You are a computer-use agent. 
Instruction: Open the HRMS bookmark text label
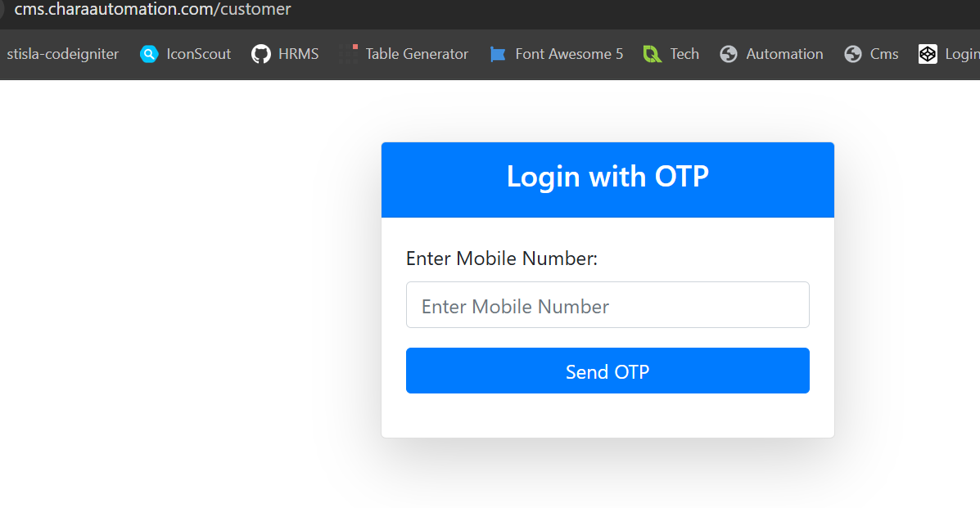click(298, 54)
